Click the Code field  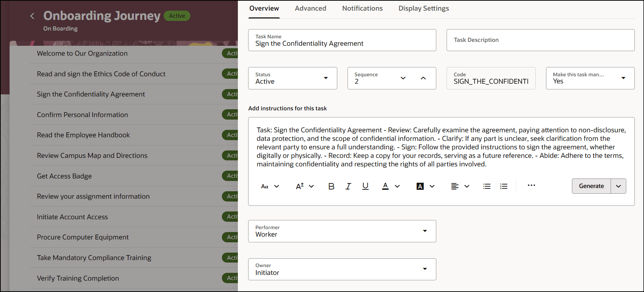[x=491, y=78]
